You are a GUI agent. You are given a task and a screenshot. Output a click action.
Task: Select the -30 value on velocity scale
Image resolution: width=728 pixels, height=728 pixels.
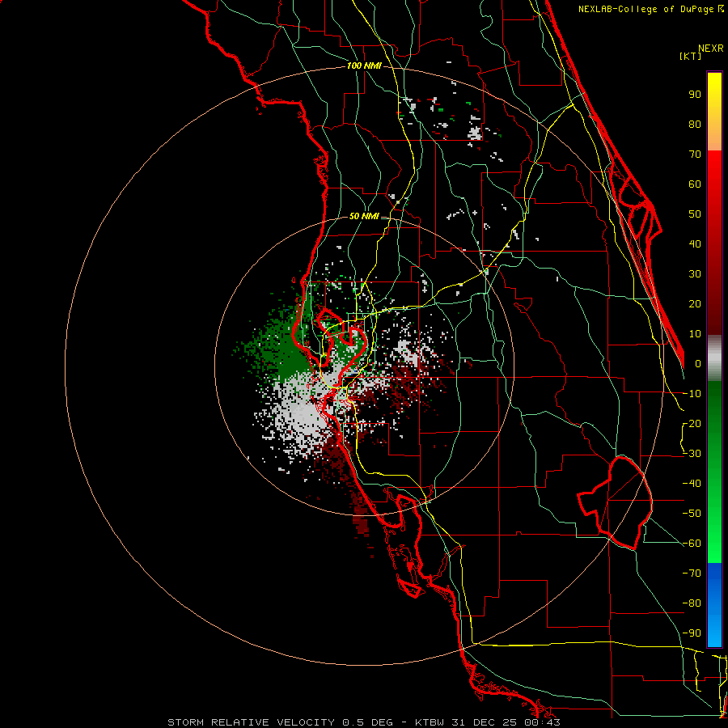[x=692, y=454]
